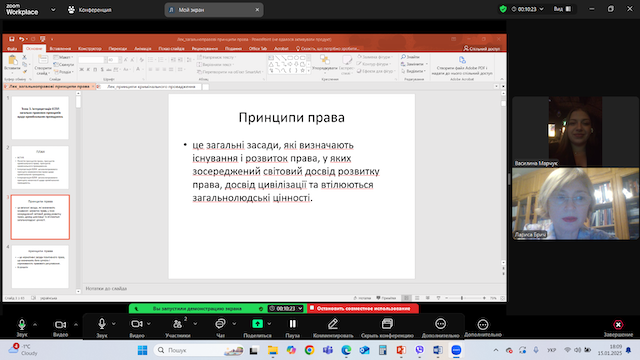The width and height of the screenshot is (640, 360).
Task: Expand meeting timer dropdown at top
Action: 542,9
